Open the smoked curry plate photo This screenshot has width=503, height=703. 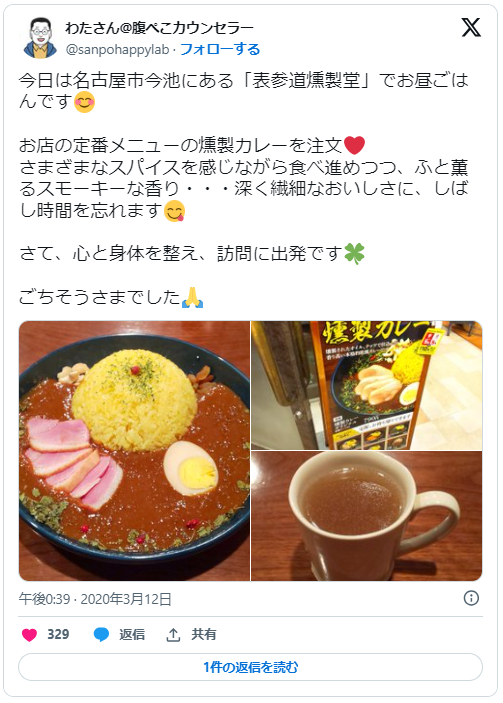coord(134,451)
